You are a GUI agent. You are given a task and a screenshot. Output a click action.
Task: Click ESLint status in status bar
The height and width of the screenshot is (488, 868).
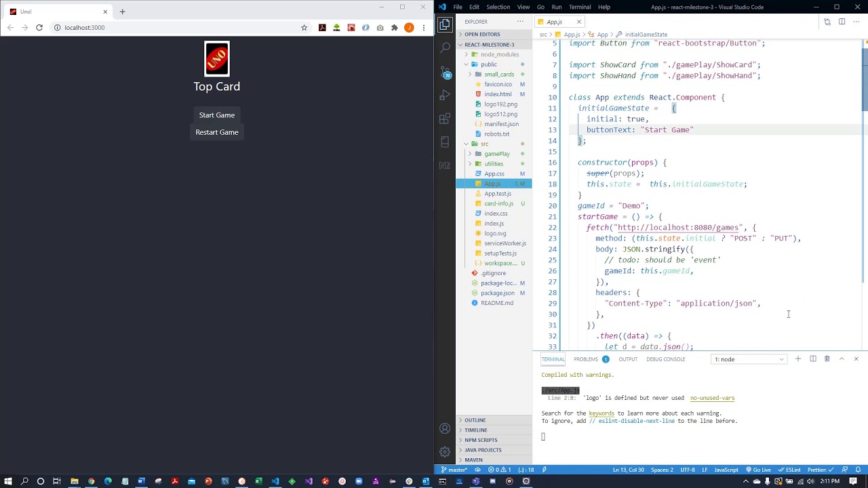[789, 470]
